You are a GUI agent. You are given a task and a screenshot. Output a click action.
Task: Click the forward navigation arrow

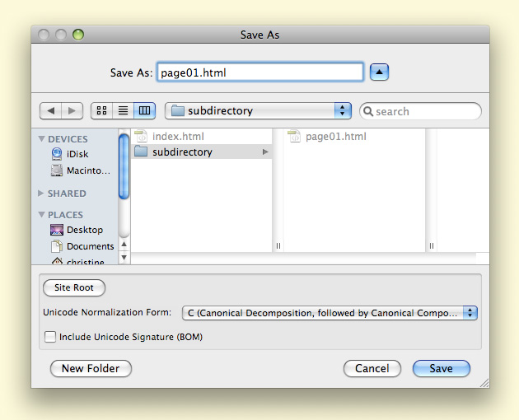[x=72, y=110]
